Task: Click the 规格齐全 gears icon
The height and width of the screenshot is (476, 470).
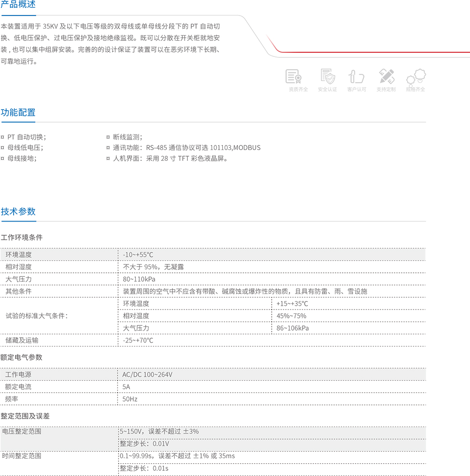Action: pos(416,77)
